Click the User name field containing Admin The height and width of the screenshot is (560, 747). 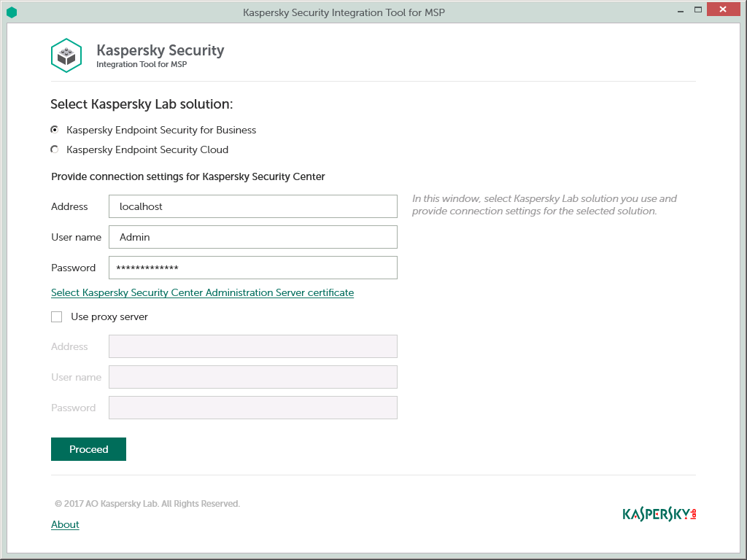(252, 237)
